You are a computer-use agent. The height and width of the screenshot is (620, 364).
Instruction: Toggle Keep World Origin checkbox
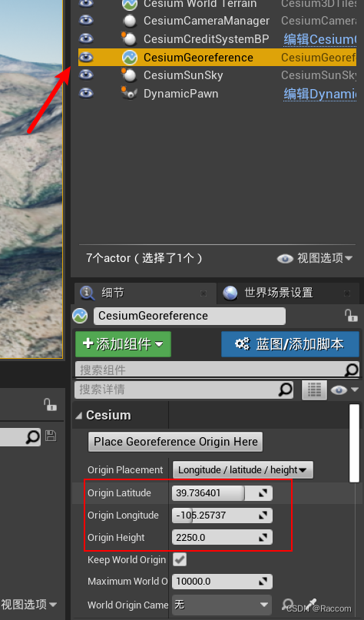coord(180,559)
